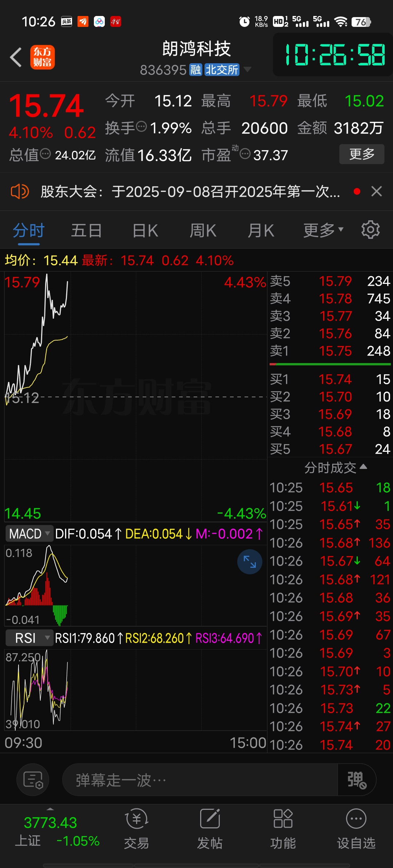393x868 pixels.
Task: Tap the 15.73 trade row with volume 22
Action: pyautogui.click(x=330, y=708)
